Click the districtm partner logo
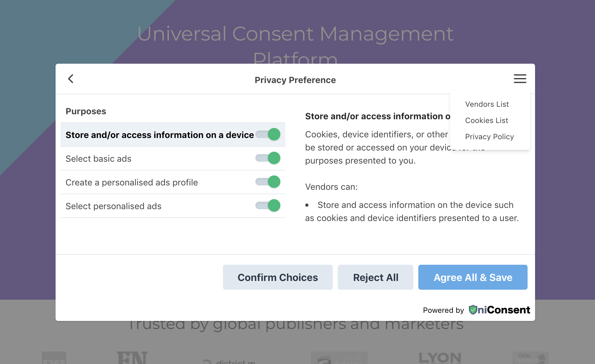Image resolution: width=595 pixels, height=364 pixels. [x=229, y=362]
